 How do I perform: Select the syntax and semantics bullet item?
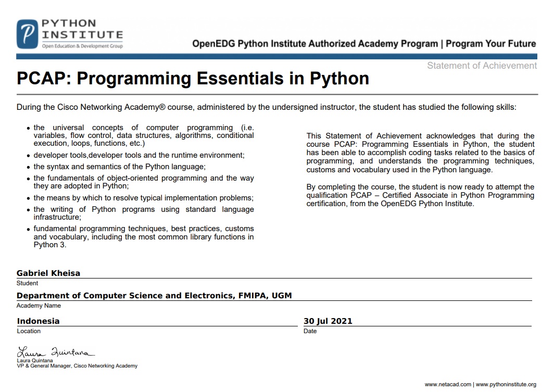pos(119,167)
